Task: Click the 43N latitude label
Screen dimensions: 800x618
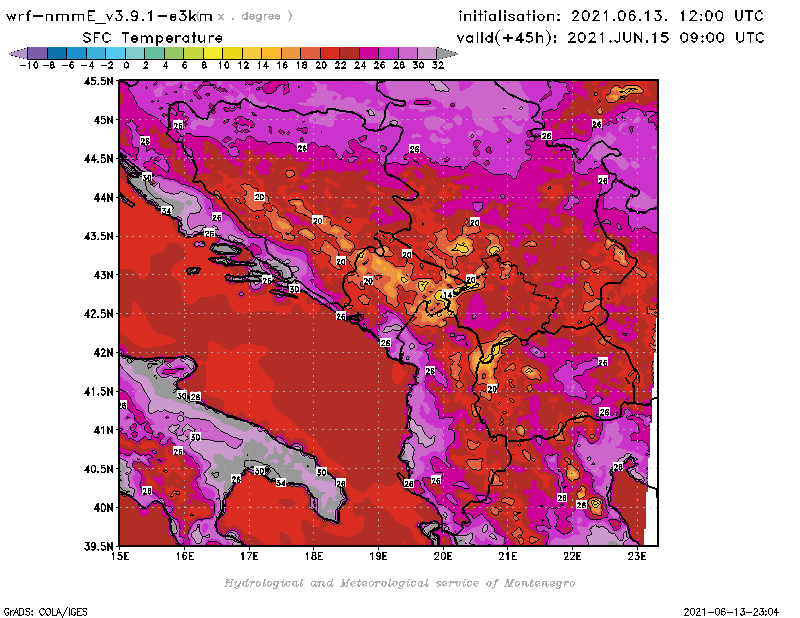Action: click(x=103, y=275)
